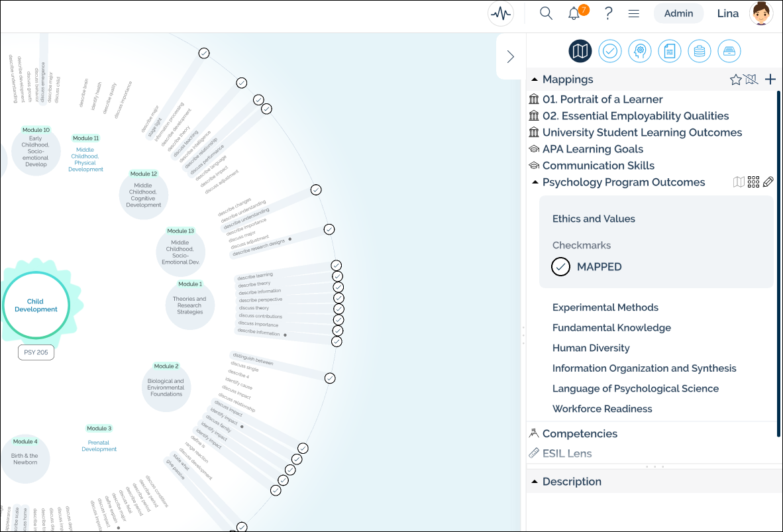783x532 pixels.
Task: Click the ESIL Lens ruler icon
Action: click(x=534, y=453)
